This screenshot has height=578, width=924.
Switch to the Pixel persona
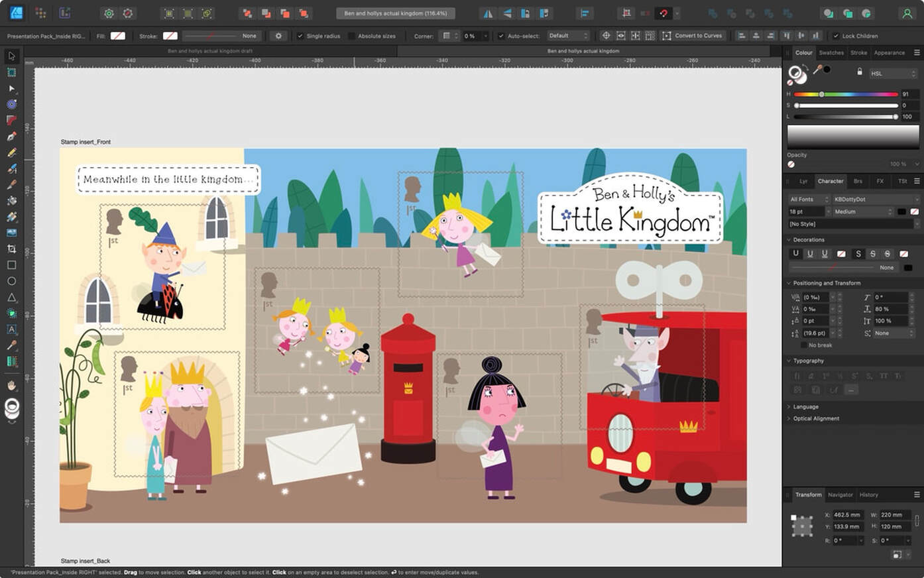pos(40,13)
